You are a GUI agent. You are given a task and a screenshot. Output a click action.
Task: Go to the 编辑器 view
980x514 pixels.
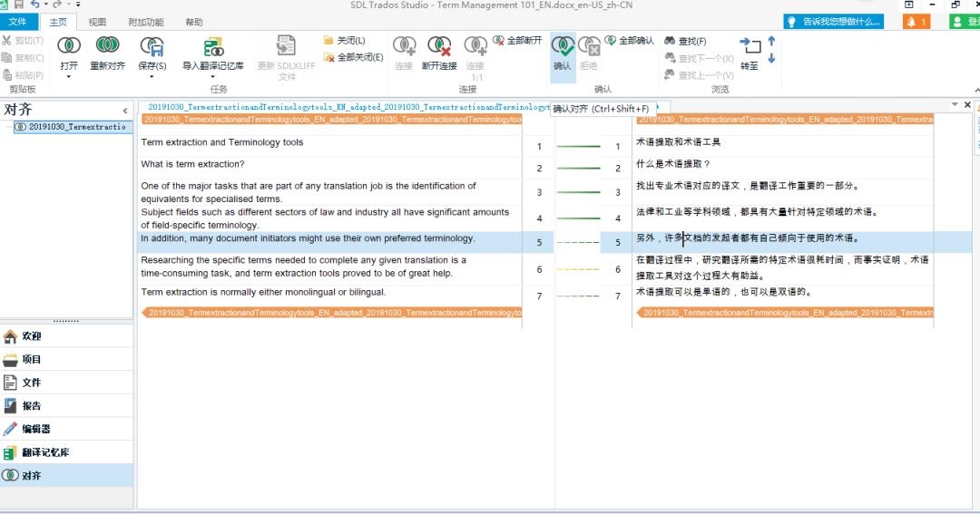pos(67,429)
